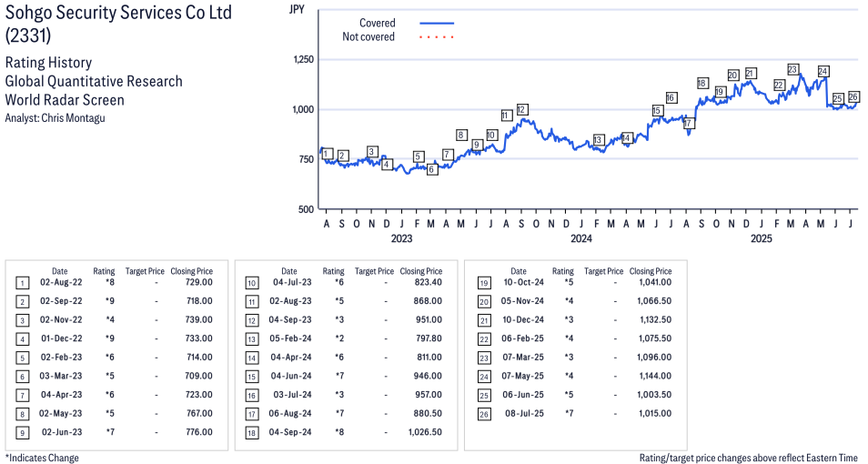Click the date 04-Apr-23

point(61,395)
